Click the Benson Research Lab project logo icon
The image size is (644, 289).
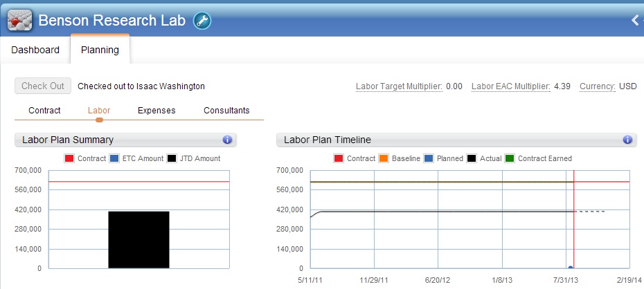coord(20,21)
